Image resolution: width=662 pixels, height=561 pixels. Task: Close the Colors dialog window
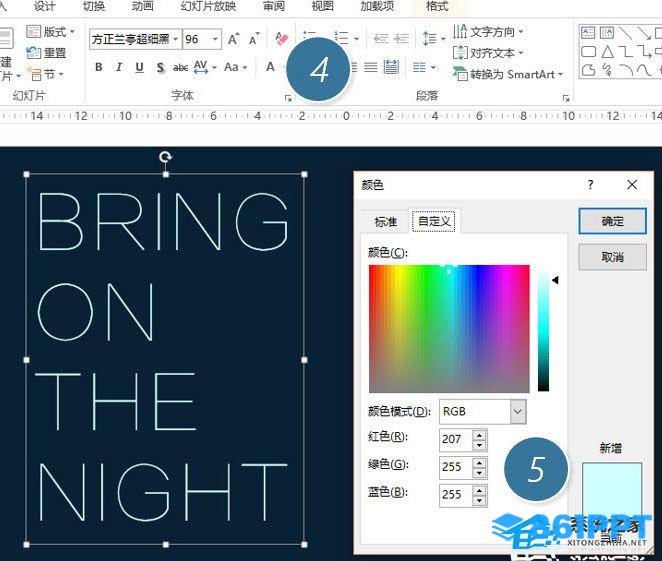(x=632, y=184)
